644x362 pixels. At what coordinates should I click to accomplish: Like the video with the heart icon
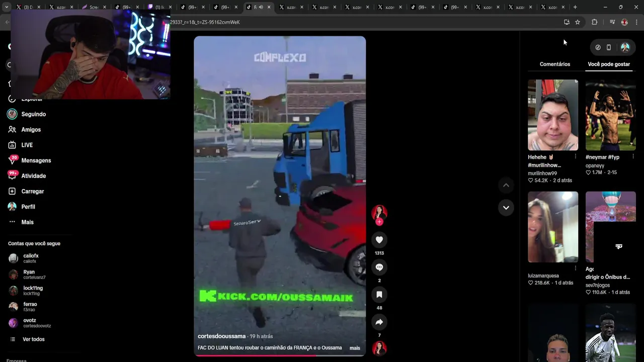point(379,240)
